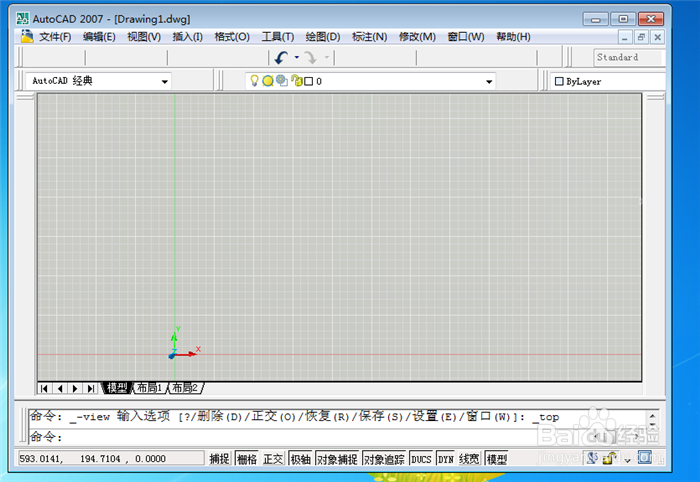Click the clean screen icon in the status bar
The height and width of the screenshot is (482, 700).
644,457
